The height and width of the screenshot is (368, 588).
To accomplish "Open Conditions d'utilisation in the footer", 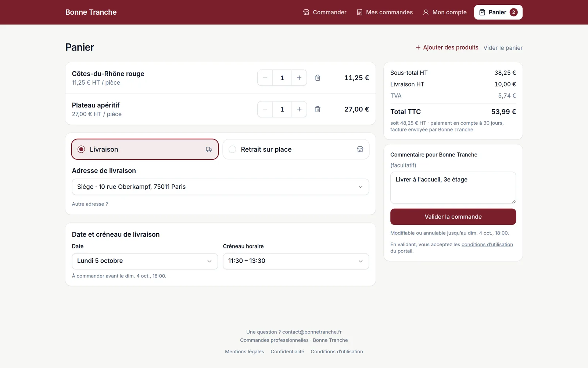I will click(x=337, y=351).
